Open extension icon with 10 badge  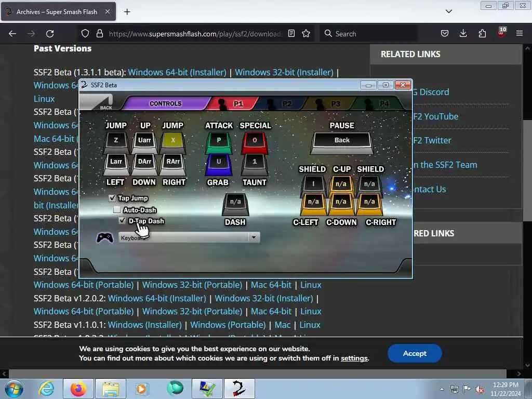coord(501,33)
